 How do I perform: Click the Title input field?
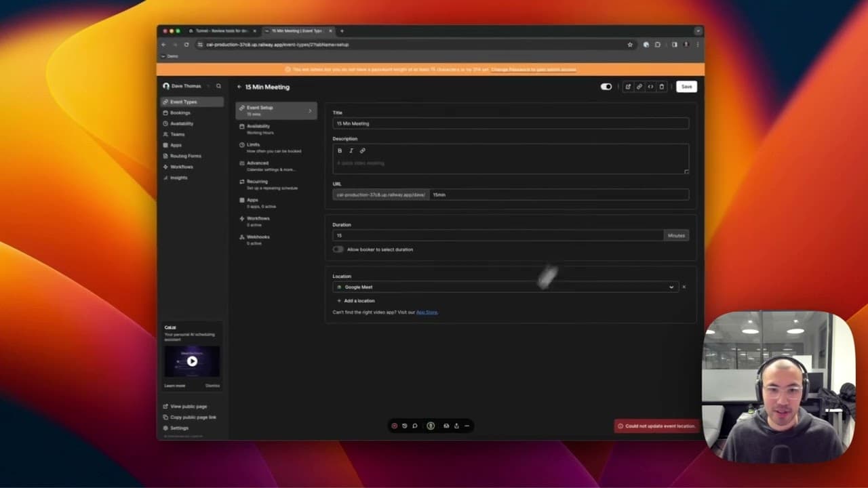tap(511, 123)
